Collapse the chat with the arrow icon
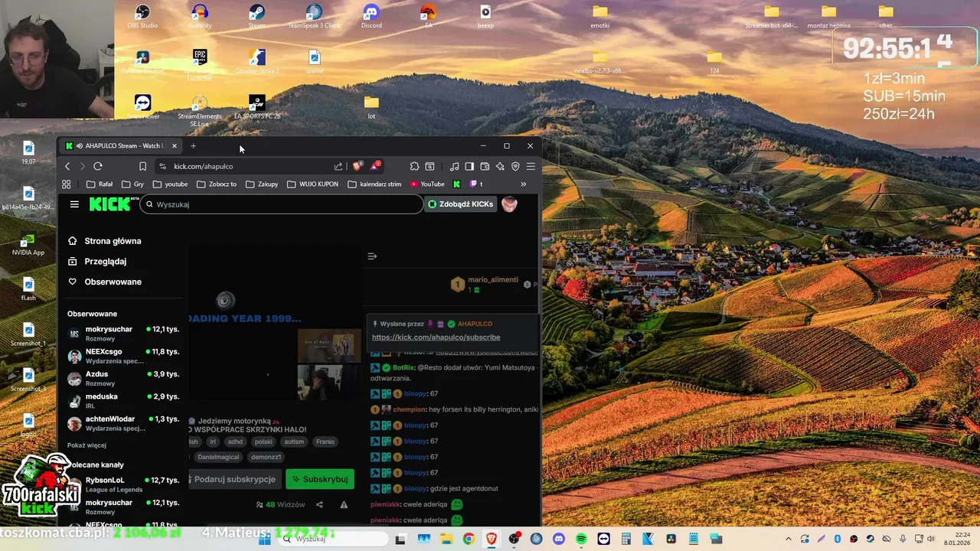 [372, 256]
